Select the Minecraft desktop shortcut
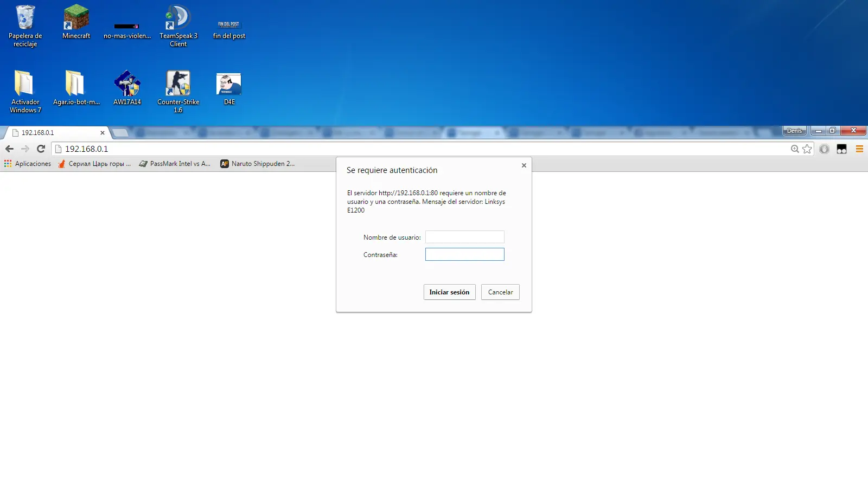The image size is (868, 488). tap(76, 22)
